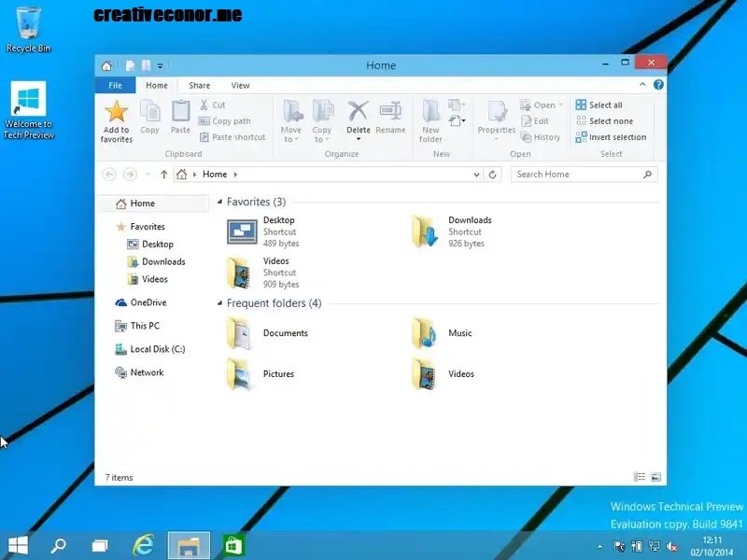Image resolution: width=747 pixels, height=560 pixels.
Task: Click the Edit command in Open group
Action: click(x=535, y=121)
